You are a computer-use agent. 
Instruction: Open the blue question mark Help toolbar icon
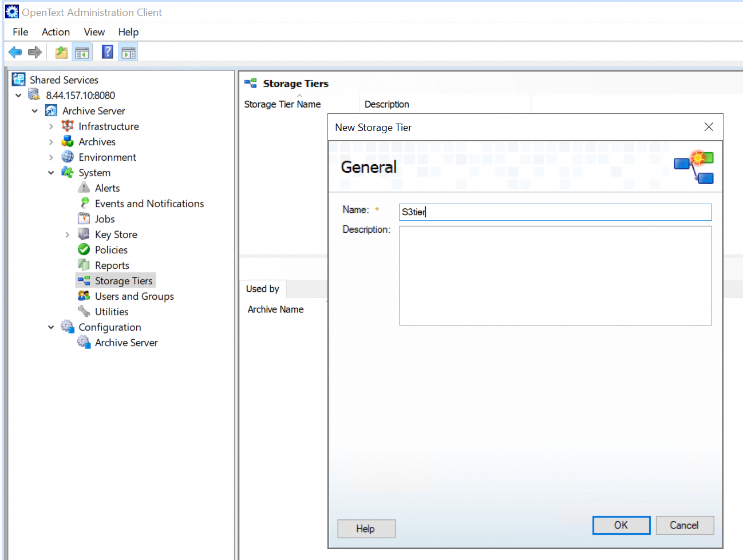point(107,53)
